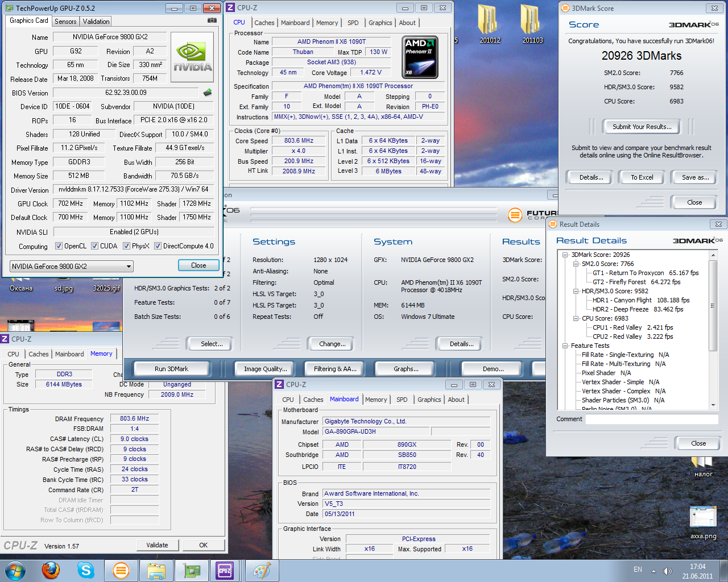Switch to Sensors tab in GPU-Z
The width and height of the screenshot is (728, 582).
click(x=65, y=22)
